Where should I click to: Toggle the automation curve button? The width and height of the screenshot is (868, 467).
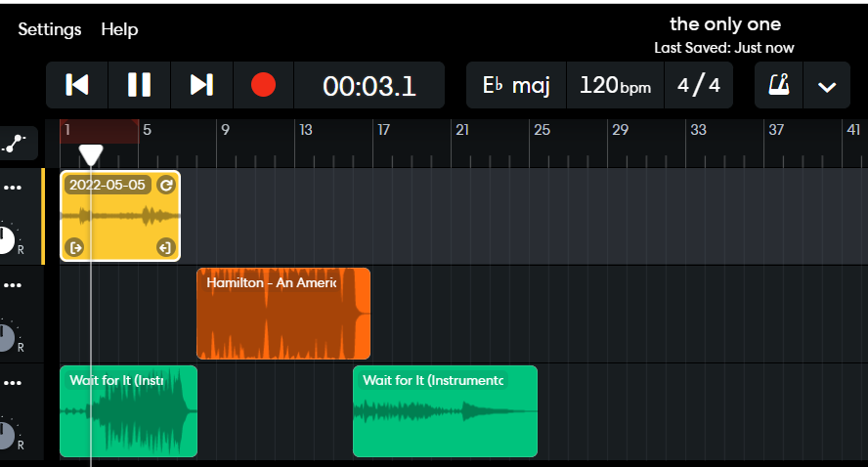[15, 144]
